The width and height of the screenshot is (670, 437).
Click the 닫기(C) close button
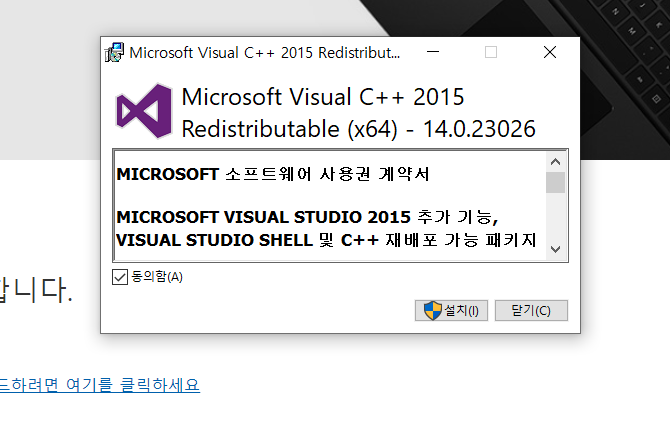coord(531,310)
